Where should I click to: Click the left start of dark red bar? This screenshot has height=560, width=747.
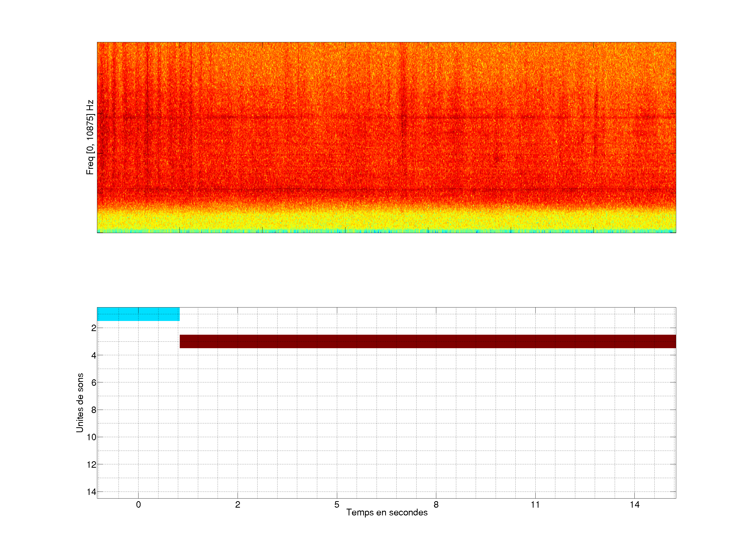(182, 341)
